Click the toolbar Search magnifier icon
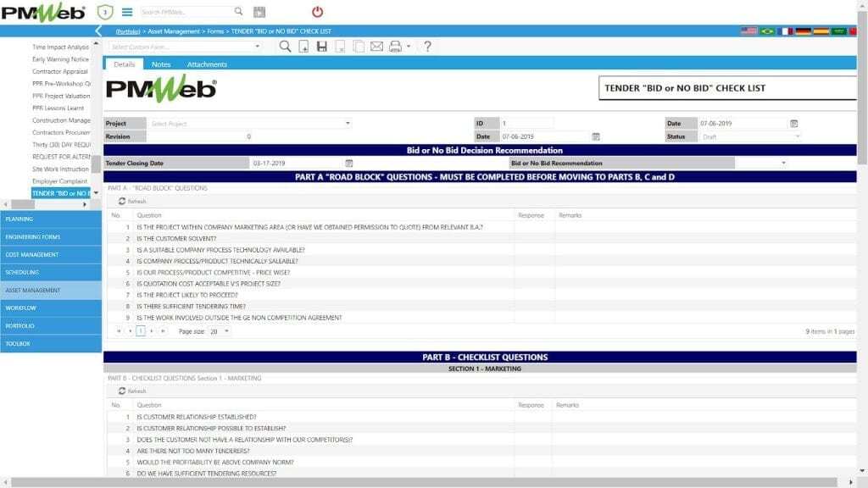The image size is (868, 488). (285, 47)
